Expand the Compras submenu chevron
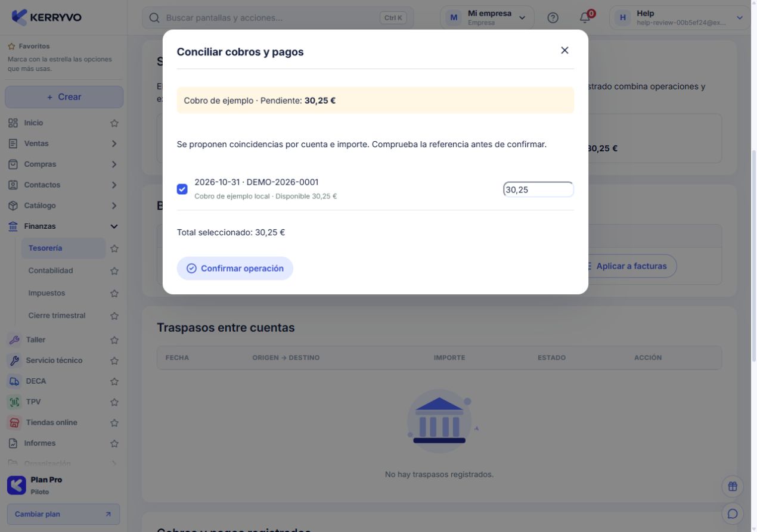Screen dimensions: 757x532 (x=114, y=164)
